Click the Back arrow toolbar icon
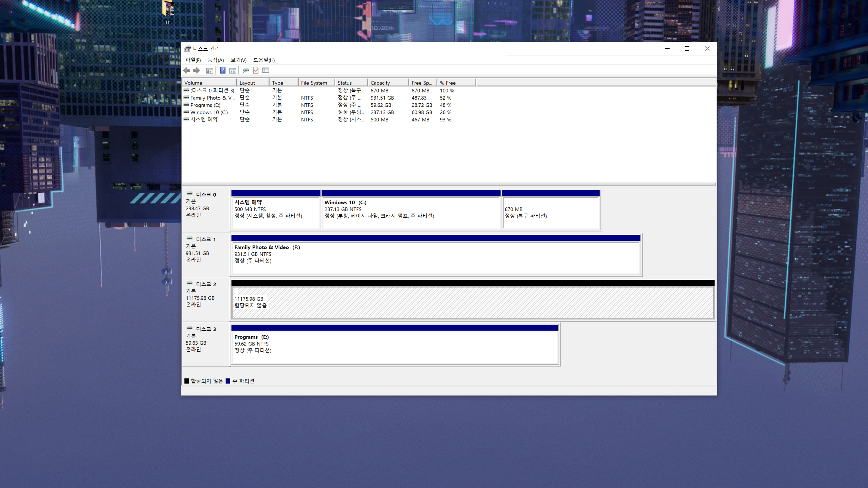Screen dimensions: 868x488 187,70
